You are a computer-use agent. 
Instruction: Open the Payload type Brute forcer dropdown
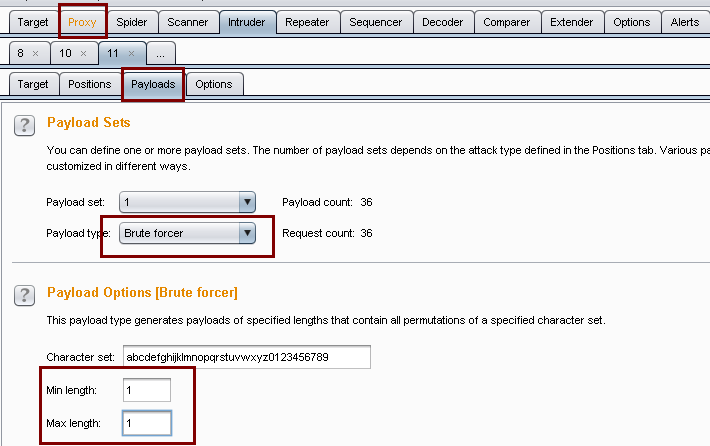tap(187, 233)
